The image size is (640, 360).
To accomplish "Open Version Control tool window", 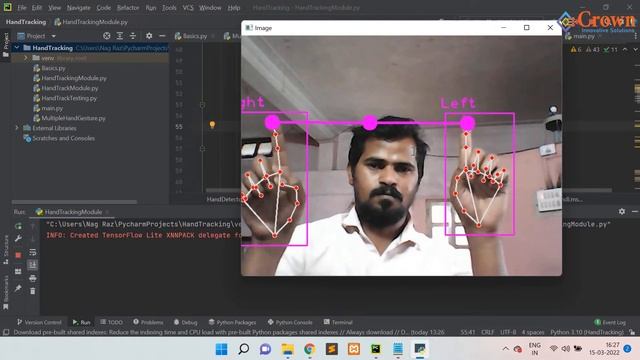I will tap(39, 322).
